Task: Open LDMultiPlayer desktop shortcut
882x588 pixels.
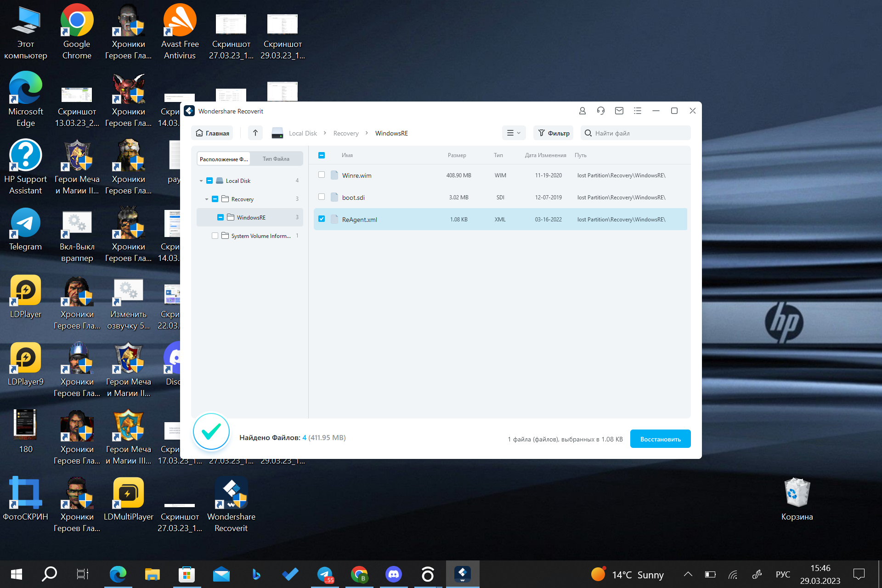Action: pos(129,500)
